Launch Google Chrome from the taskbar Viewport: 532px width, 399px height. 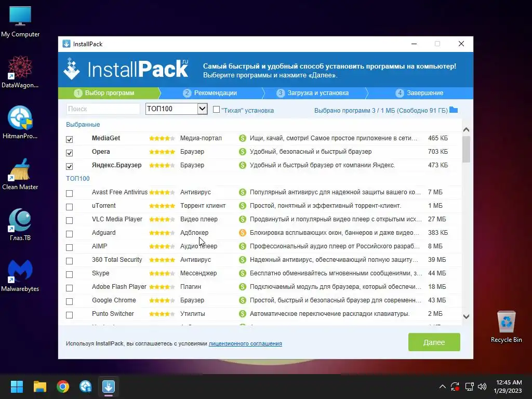click(x=63, y=387)
